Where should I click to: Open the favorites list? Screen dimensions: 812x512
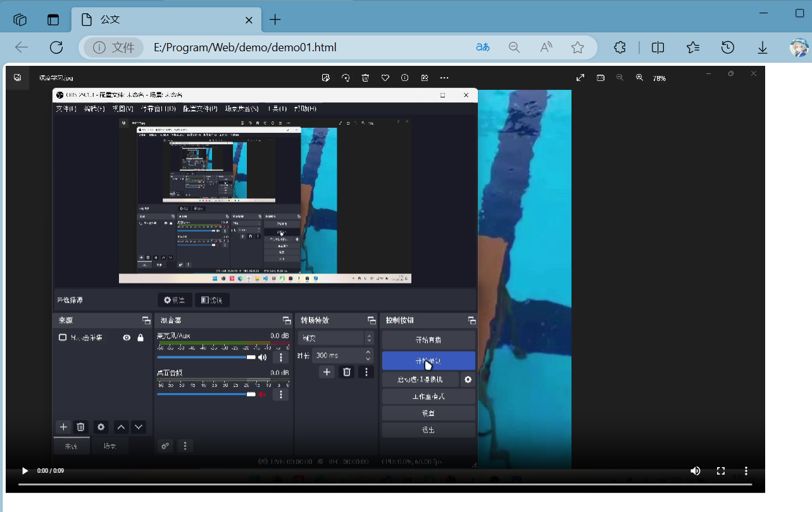click(x=693, y=47)
